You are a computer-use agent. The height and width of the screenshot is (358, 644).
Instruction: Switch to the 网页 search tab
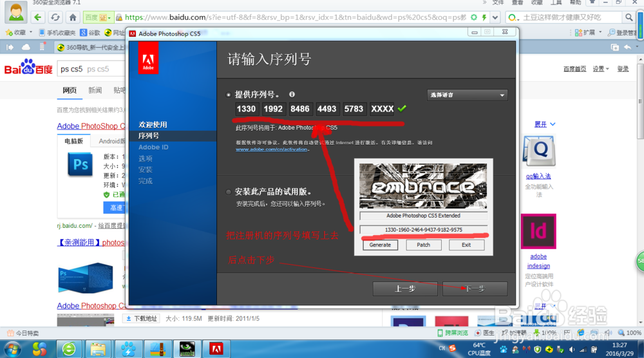click(x=70, y=90)
